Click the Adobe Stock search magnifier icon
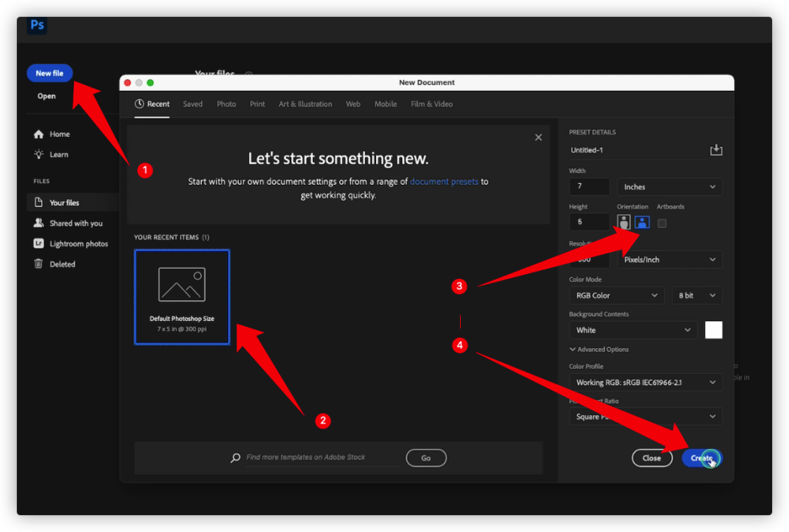 pos(235,457)
